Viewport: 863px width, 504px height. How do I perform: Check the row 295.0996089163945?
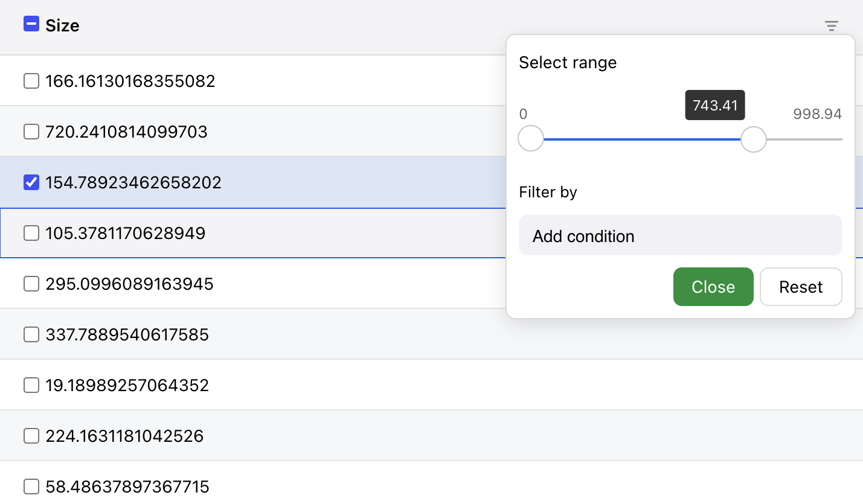31,283
